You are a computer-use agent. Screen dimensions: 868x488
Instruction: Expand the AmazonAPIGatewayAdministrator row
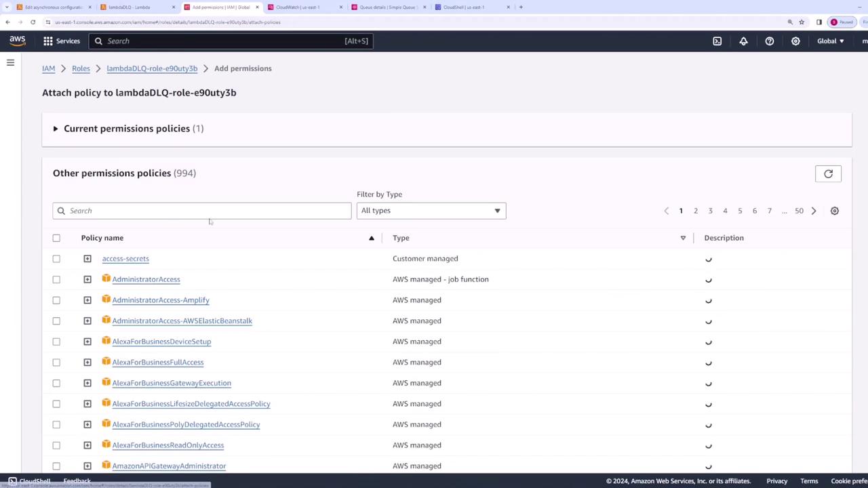coord(87,466)
